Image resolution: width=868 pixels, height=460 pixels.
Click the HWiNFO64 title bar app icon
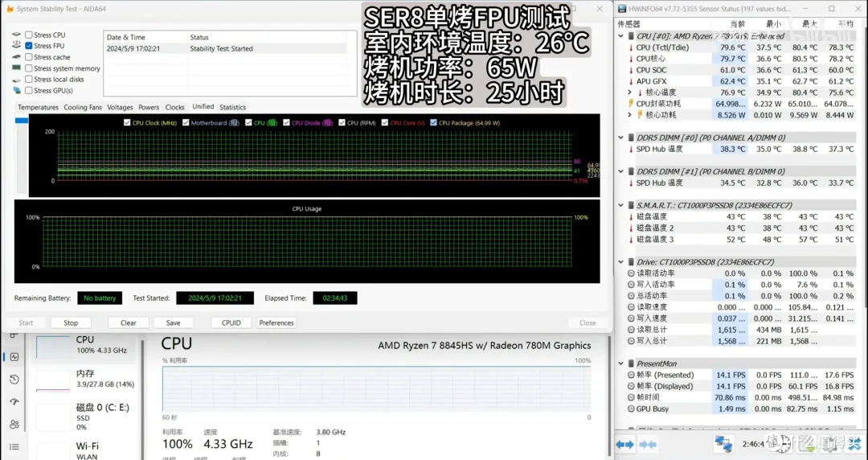622,9
